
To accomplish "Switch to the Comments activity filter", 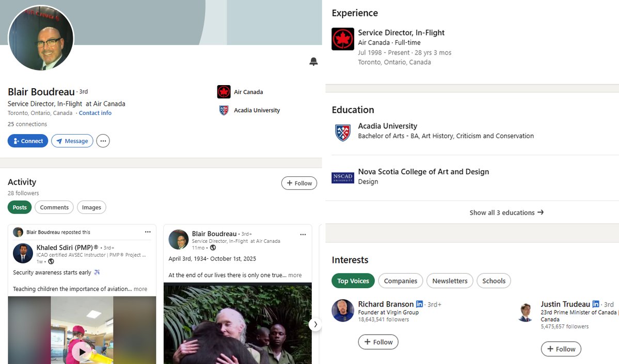I will pos(54,207).
